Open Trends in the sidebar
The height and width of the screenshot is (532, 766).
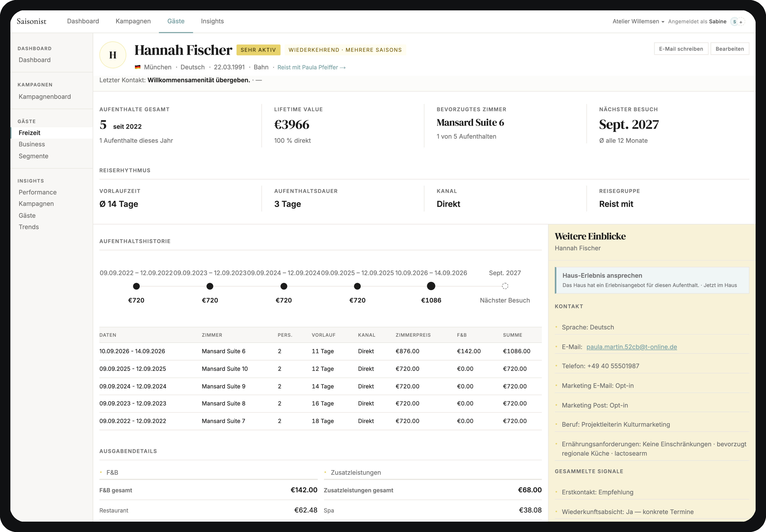click(29, 227)
